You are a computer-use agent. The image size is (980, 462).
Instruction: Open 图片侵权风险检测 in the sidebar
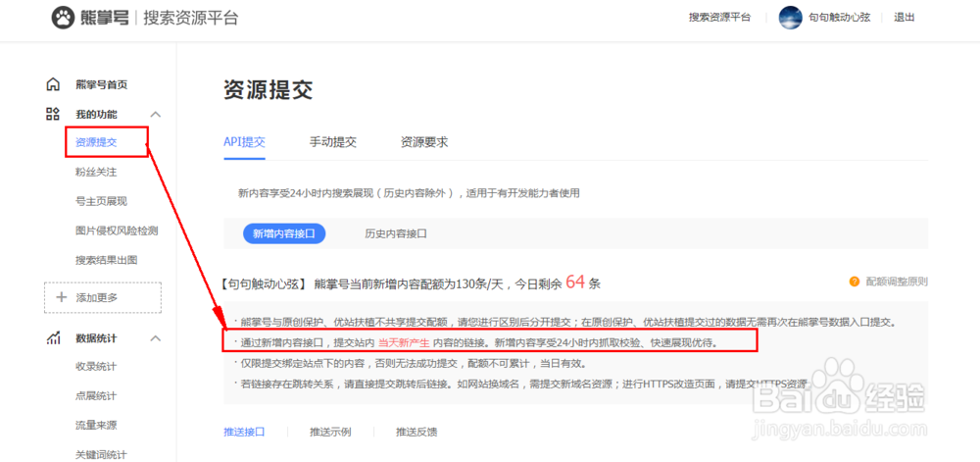[117, 231]
